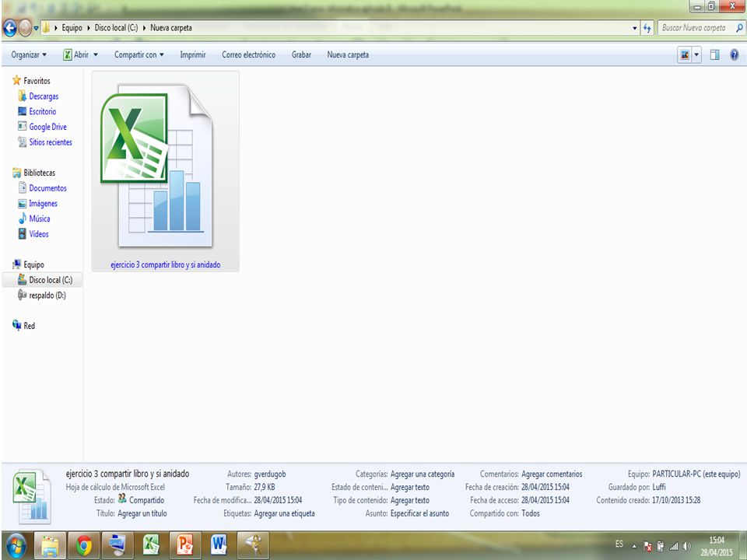Toggle the preview pane icon
The height and width of the screenshot is (560, 747).
coord(714,55)
